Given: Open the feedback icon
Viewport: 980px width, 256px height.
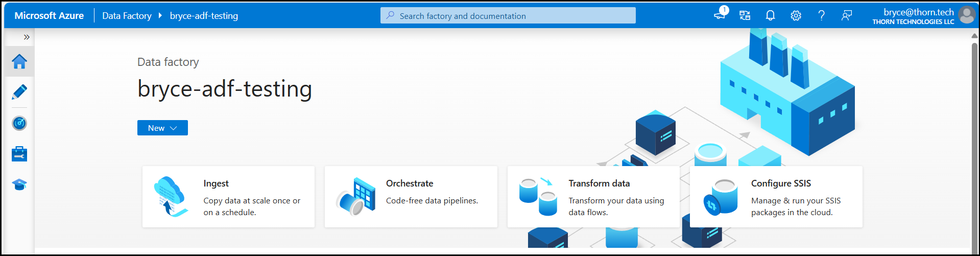Looking at the screenshot, I should [847, 16].
